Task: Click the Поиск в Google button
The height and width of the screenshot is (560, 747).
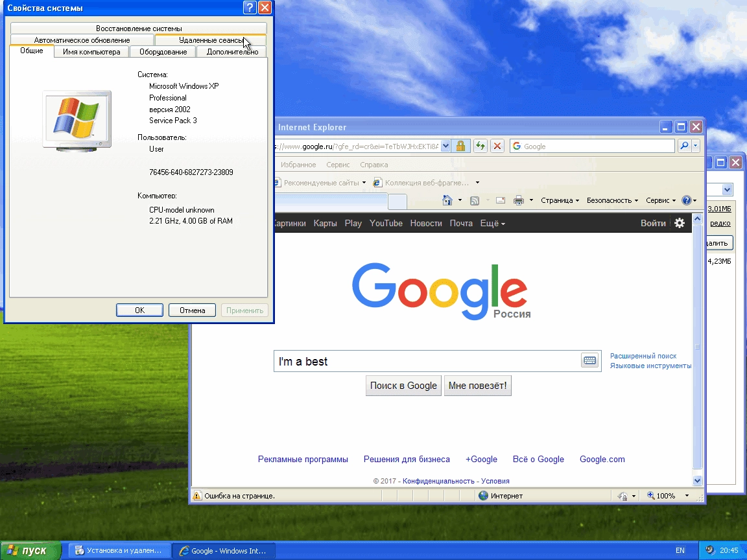Action: coord(403,386)
